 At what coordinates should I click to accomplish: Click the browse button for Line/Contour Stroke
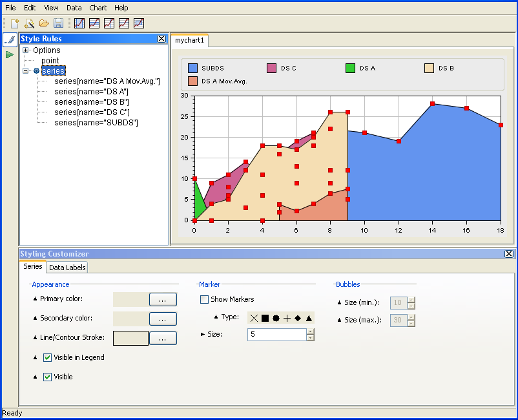pos(163,338)
